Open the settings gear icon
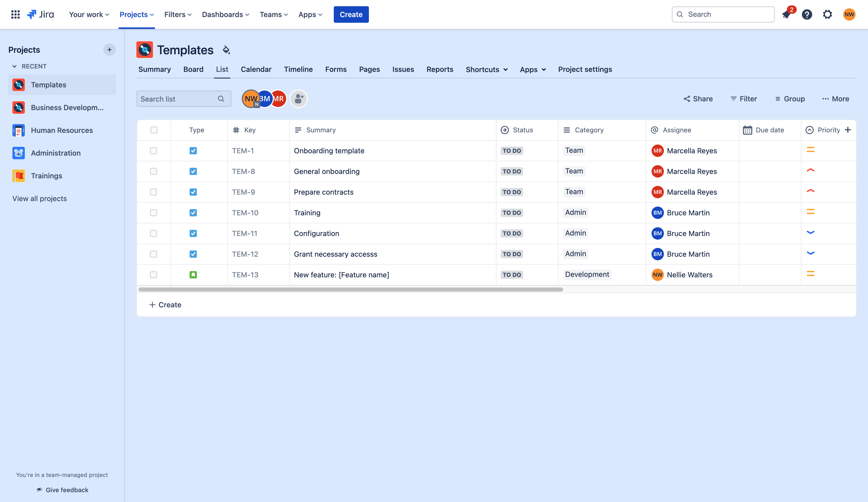868x502 pixels. point(827,14)
